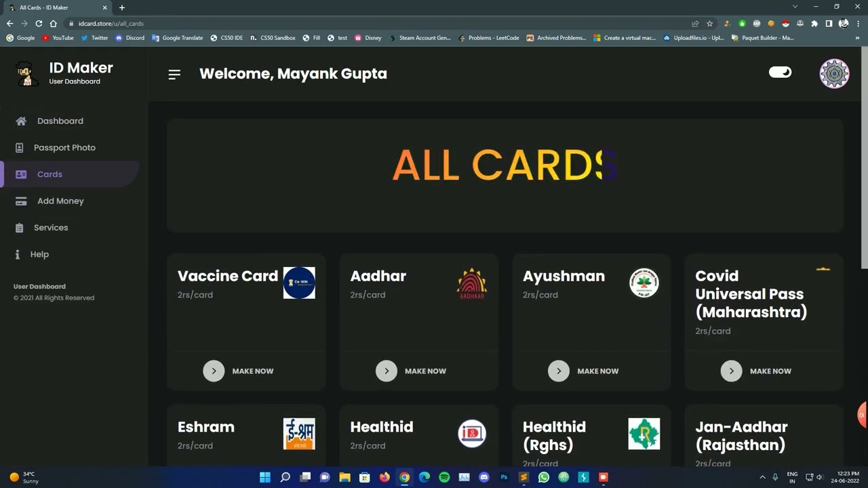The height and width of the screenshot is (488, 868).
Task: Open CS50 IDE bookmark
Action: click(226, 38)
